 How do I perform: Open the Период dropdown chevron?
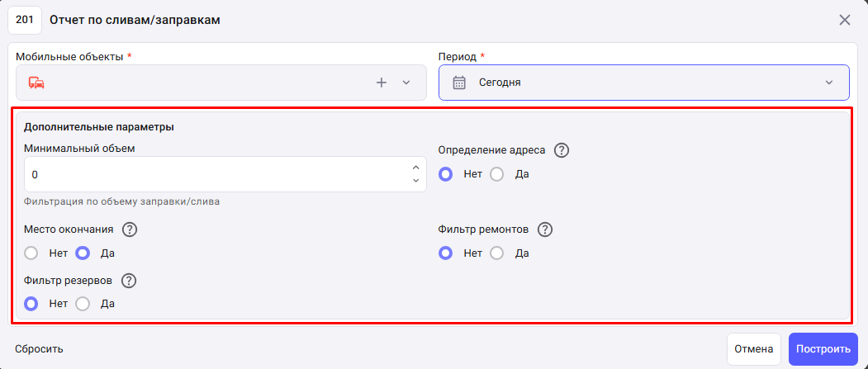point(828,83)
